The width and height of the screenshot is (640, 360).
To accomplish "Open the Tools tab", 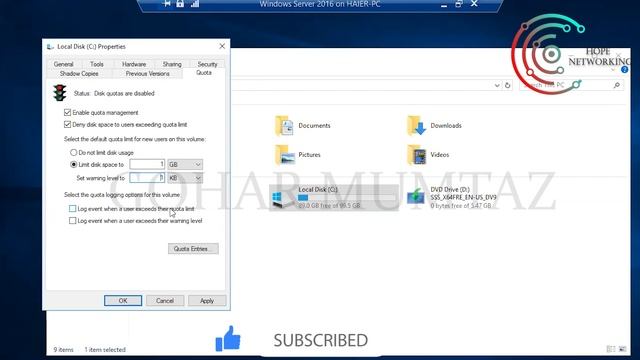I will [97, 64].
